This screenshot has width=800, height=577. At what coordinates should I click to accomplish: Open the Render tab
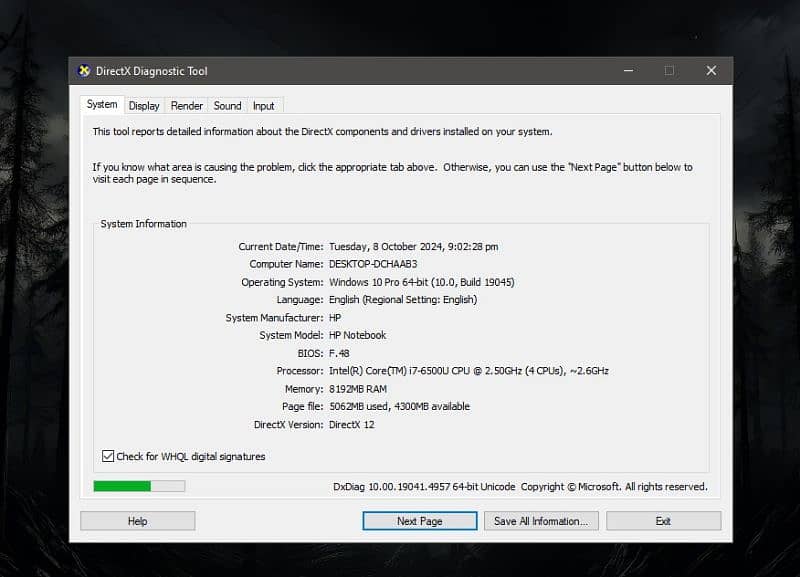pyautogui.click(x=187, y=106)
